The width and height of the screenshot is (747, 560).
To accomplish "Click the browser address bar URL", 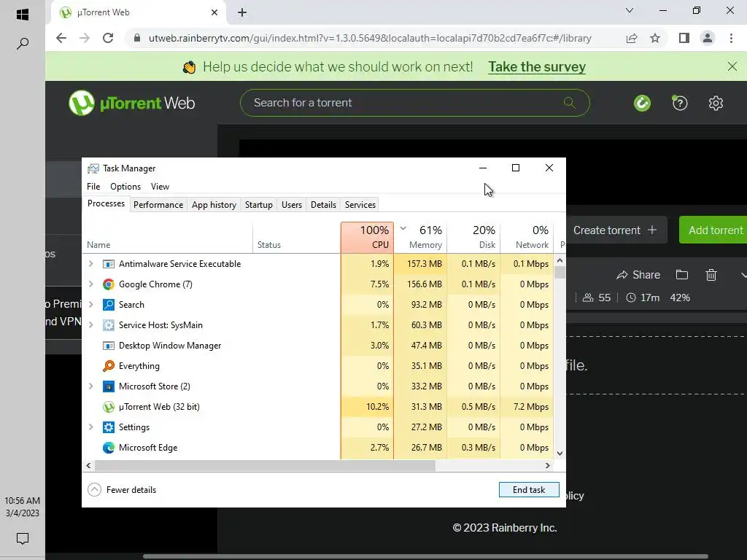I will [370, 38].
